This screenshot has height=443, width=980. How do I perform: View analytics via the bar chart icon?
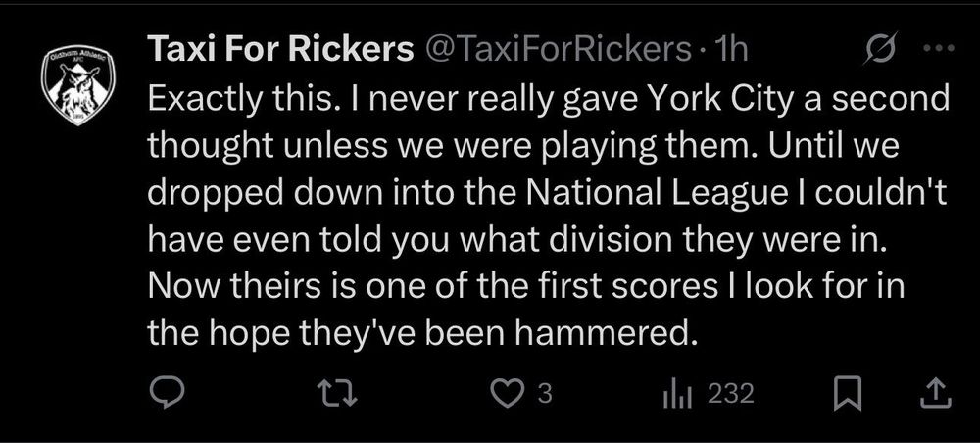pos(678,394)
